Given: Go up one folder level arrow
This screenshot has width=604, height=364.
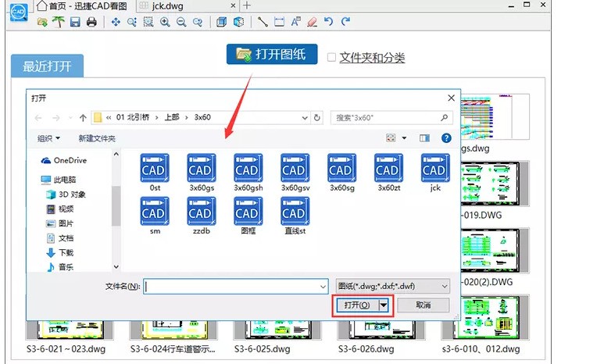Looking at the screenshot, I should tap(83, 117).
